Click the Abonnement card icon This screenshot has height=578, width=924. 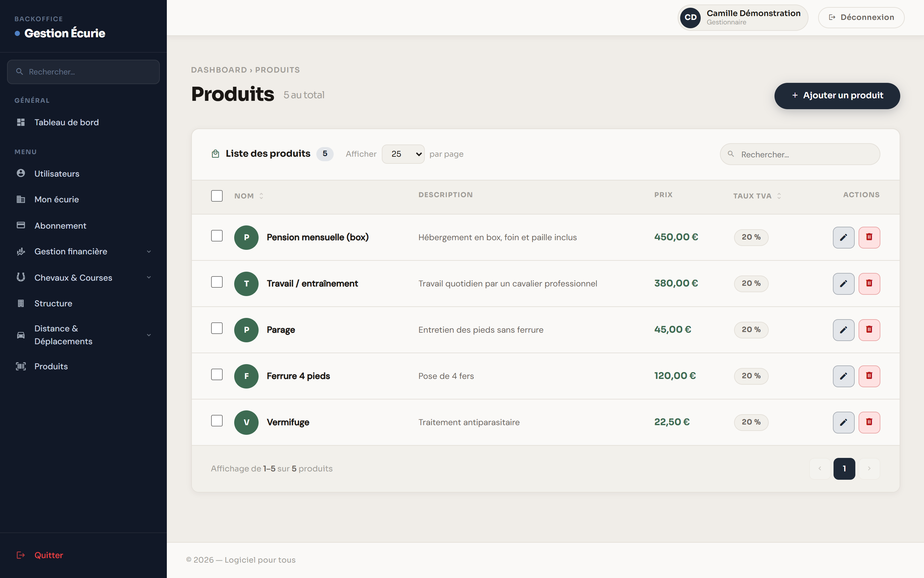[x=21, y=225]
